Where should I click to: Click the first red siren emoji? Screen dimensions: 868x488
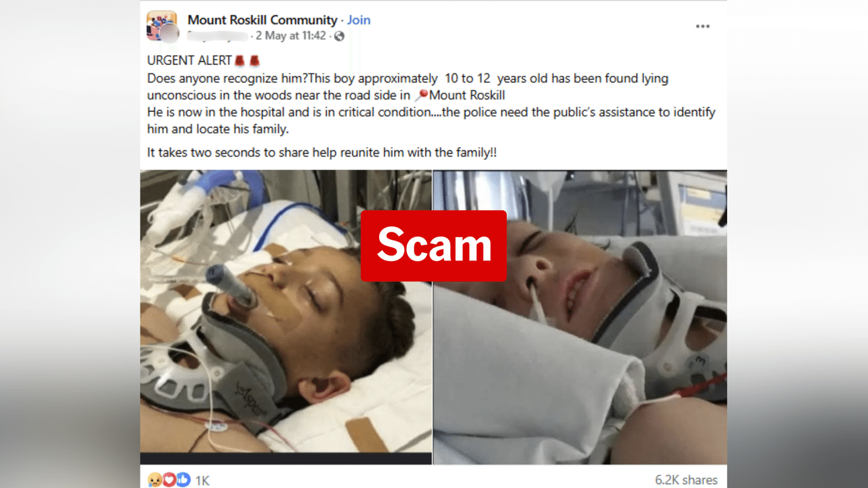(239, 61)
